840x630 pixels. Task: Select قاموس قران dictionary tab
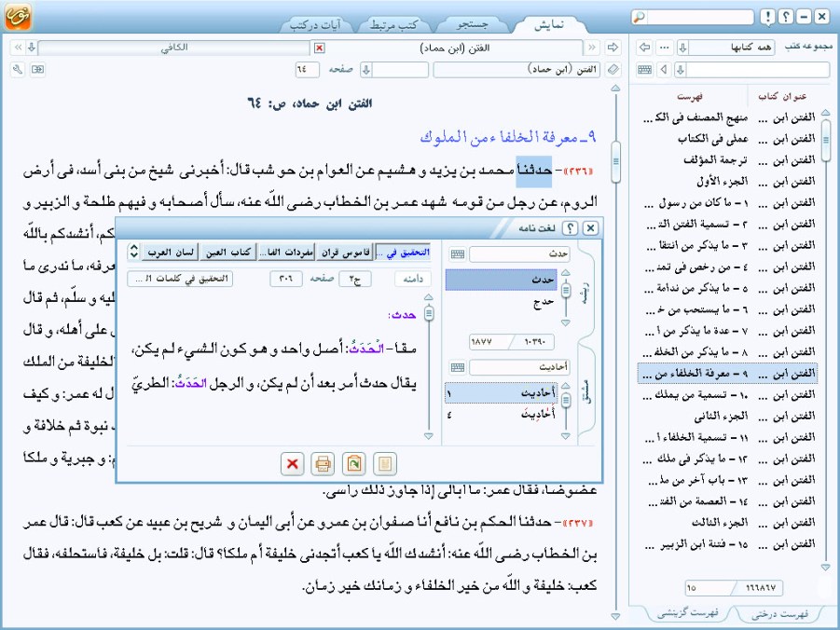345,252
